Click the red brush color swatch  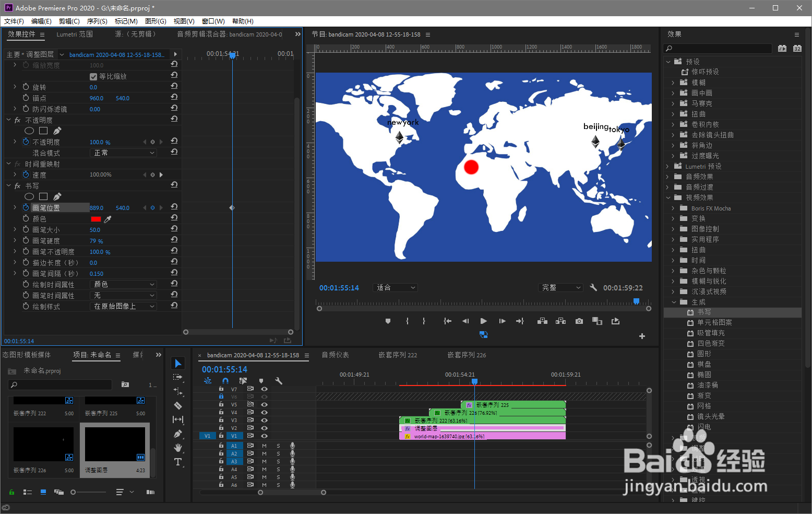point(95,219)
